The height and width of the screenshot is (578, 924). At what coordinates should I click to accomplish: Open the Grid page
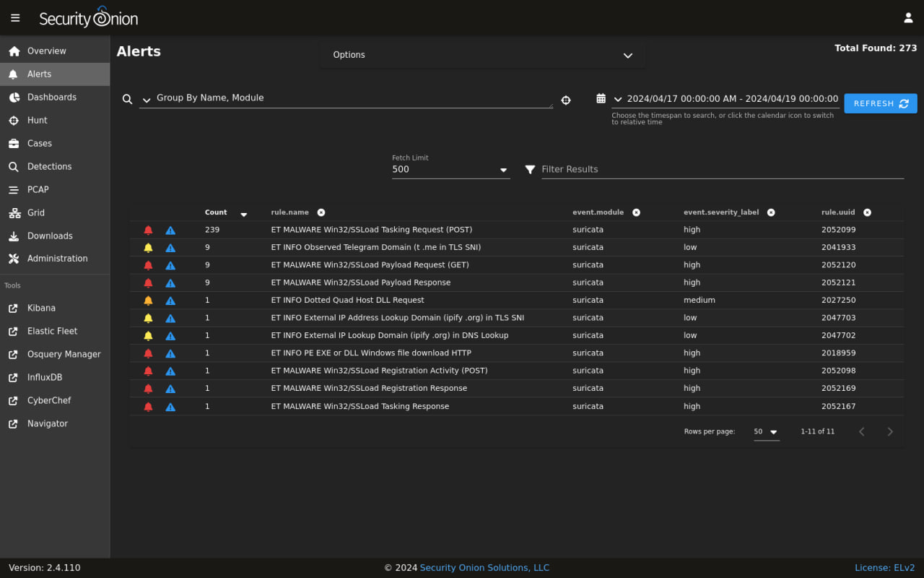pyautogui.click(x=55, y=213)
